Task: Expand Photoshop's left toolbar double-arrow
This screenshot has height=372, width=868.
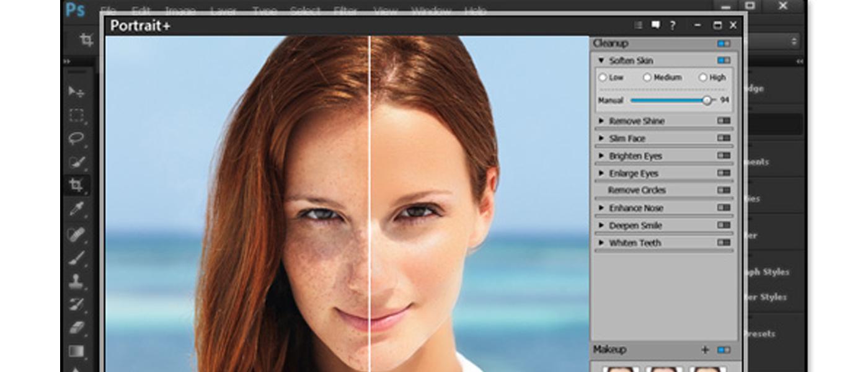Action: [67, 61]
